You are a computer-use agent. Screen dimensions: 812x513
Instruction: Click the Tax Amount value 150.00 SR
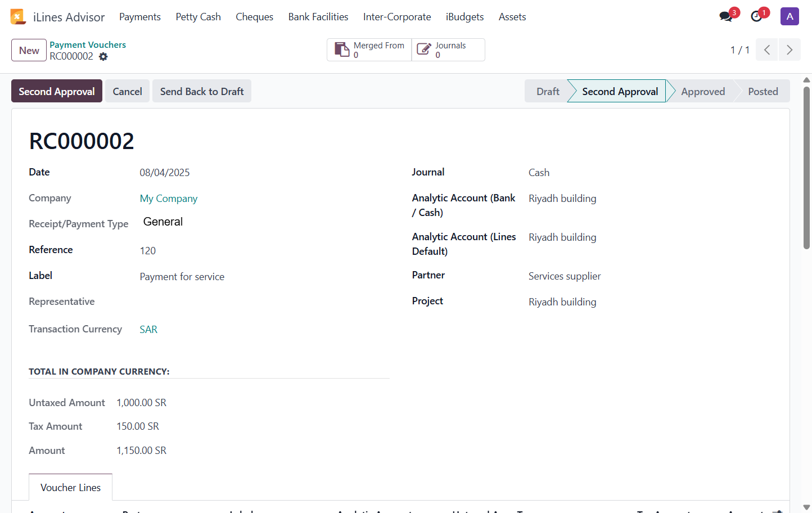point(138,426)
